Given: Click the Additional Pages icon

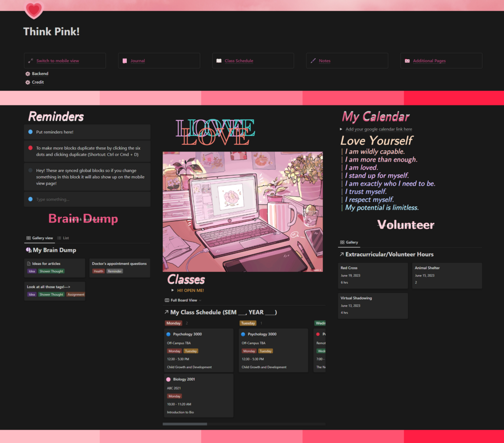Looking at the screenshot, I should pos(407,61).
